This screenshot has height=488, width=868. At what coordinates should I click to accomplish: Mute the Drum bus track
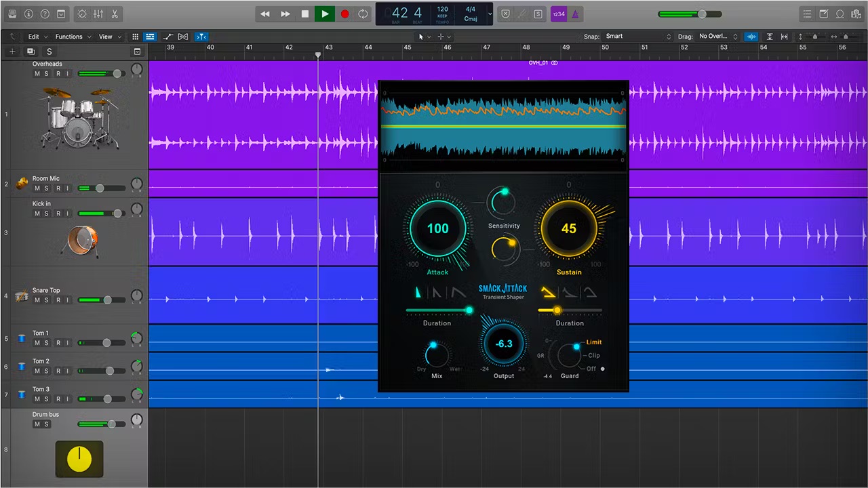pos(37,424)
